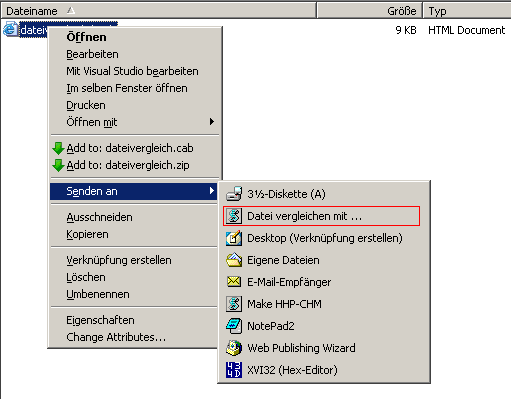Image resolution: width=511 pixels, height=399 pixels.
Task: Select Datei vergleichen mit … entry
Action: [324, 216]
